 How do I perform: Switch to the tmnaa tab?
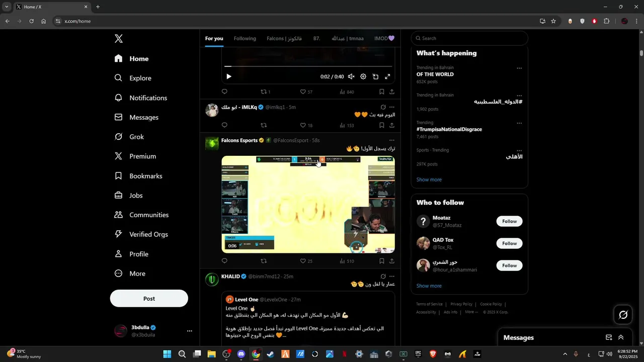click(348, 39)
